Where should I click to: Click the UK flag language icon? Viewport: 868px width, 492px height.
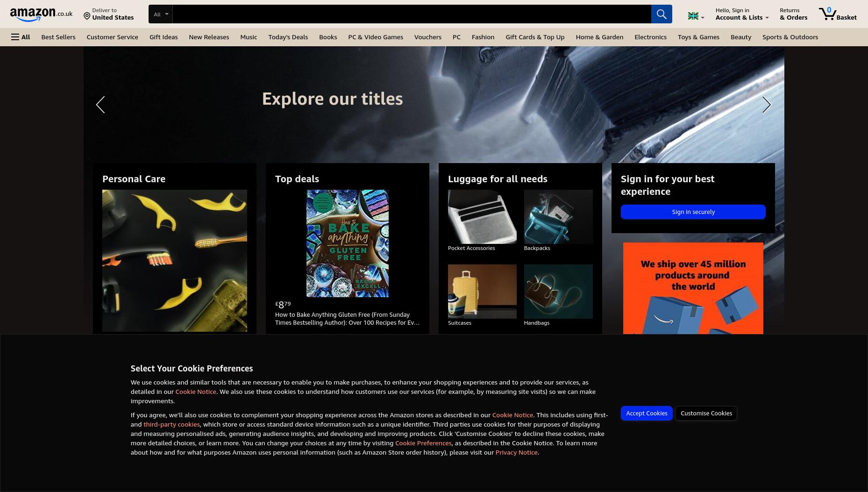[x=696, y=16]
